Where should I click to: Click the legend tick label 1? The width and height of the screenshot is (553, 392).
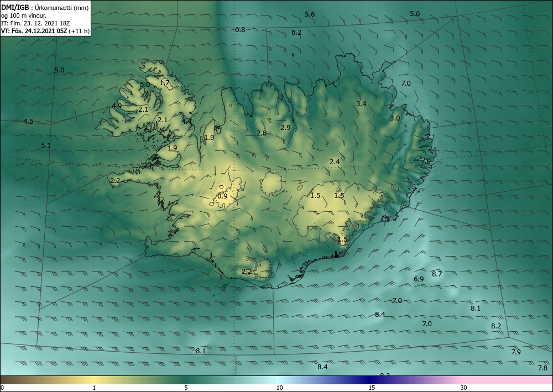click(94, 388)
